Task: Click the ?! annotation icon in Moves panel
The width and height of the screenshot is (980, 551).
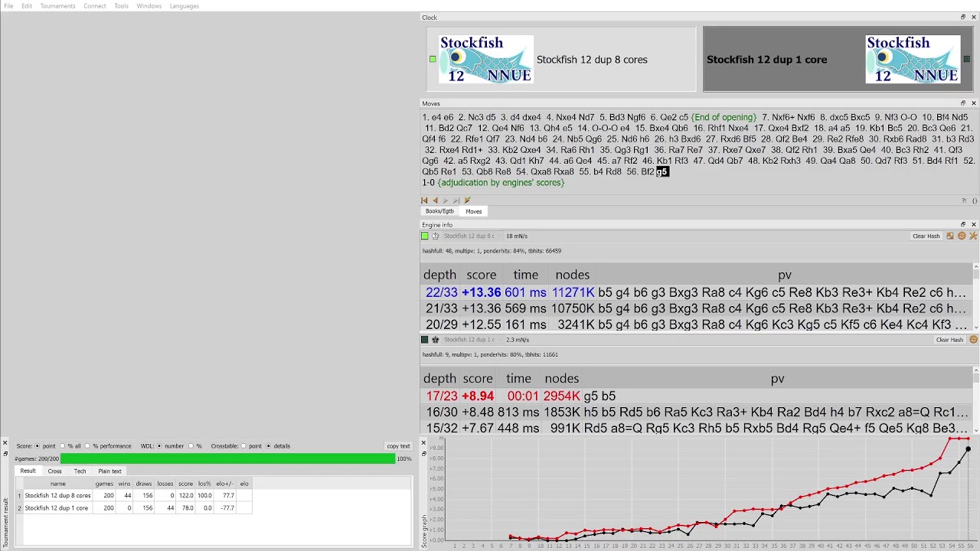Action: coord(964,201)
